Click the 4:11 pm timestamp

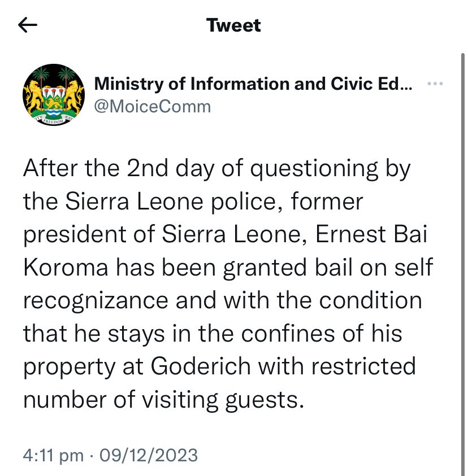[53, 455]
